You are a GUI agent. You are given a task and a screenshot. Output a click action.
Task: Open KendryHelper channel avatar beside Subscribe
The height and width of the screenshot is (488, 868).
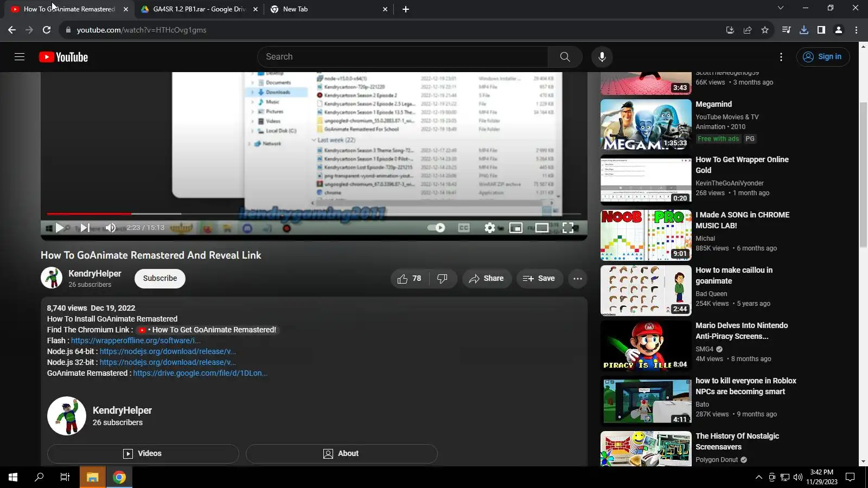point(52,278)
